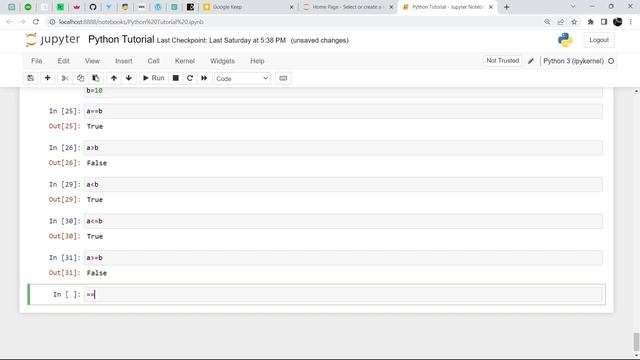Click the localhost address bar
The width and height of the screenshot is (640, 360).
coord(294,22)
